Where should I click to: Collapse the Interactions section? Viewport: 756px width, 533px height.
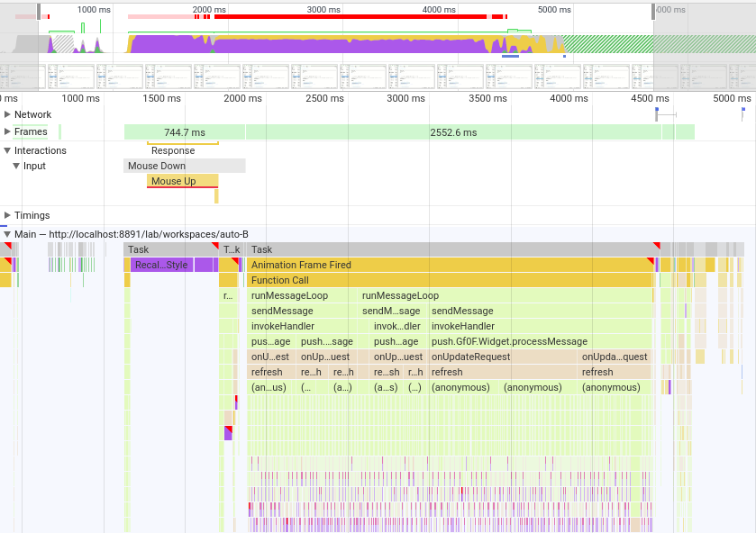[x=8, y=150]
